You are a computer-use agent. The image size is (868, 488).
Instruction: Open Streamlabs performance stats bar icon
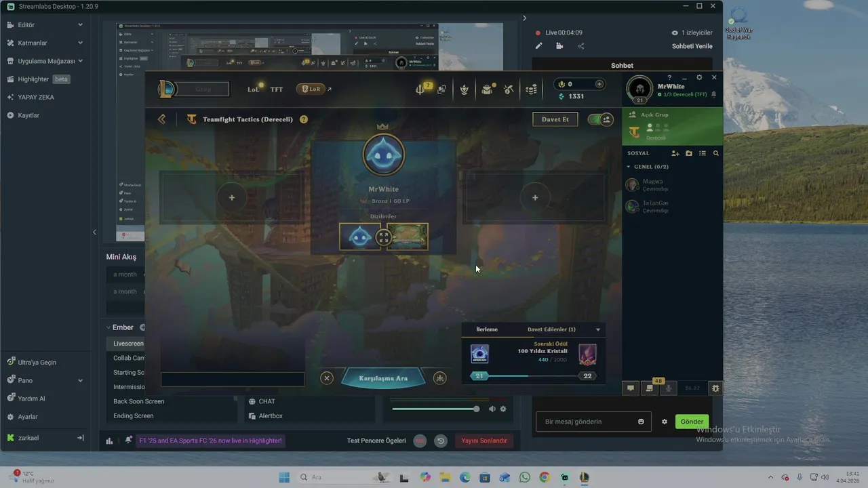pos(109,441)
